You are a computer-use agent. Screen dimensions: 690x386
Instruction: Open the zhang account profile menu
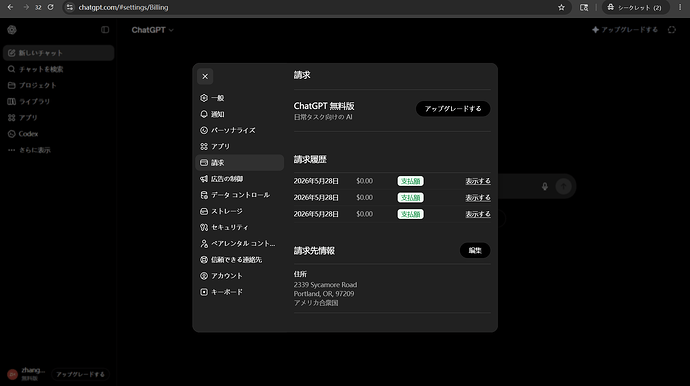click(26, 374)
